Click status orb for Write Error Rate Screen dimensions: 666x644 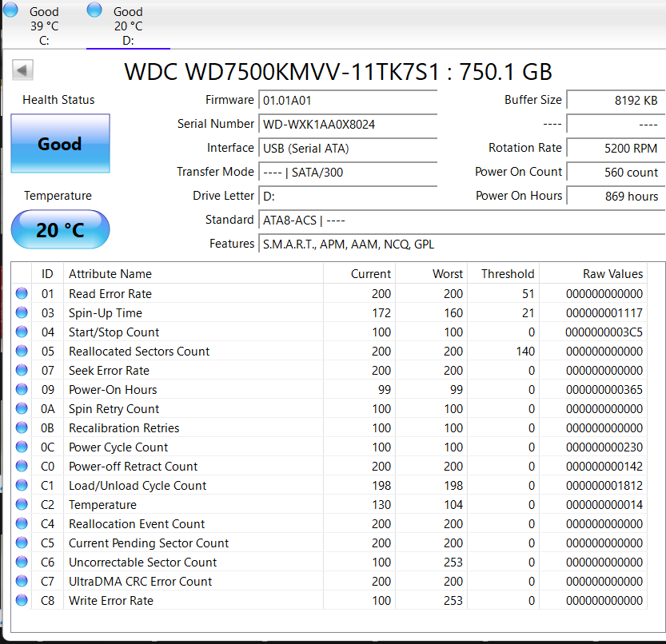tap(22, 600)
